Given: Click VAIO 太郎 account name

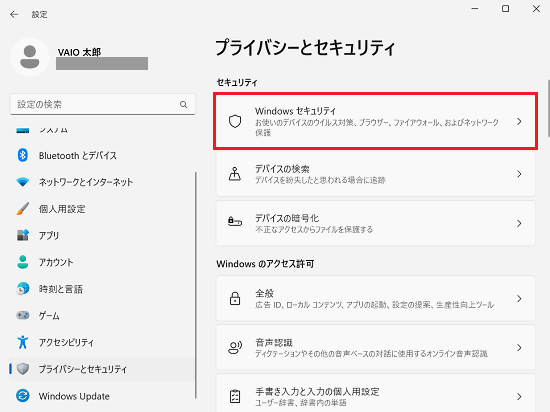Looking at the screenshot, I should 79,52.
